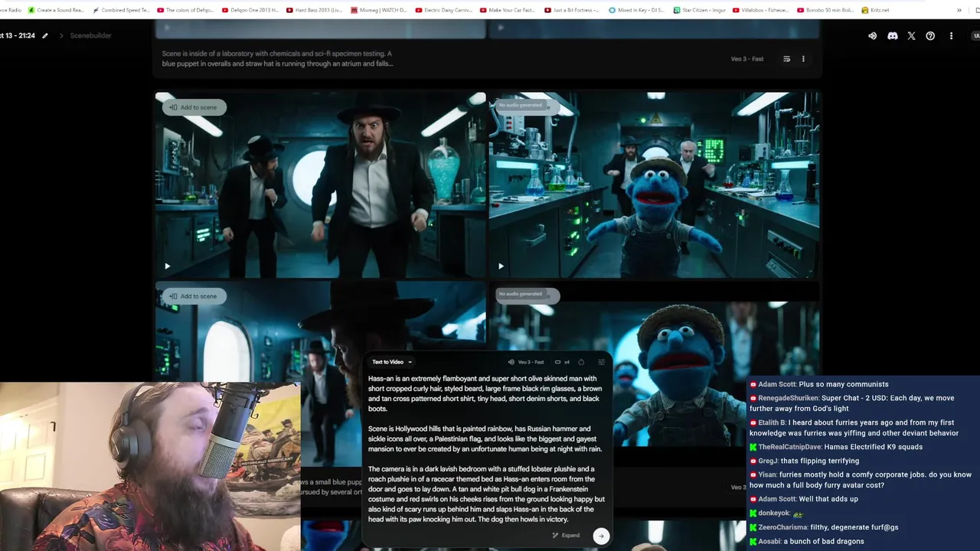Open the three-dot menu on laboratory prompt row

tap(803, 59)
